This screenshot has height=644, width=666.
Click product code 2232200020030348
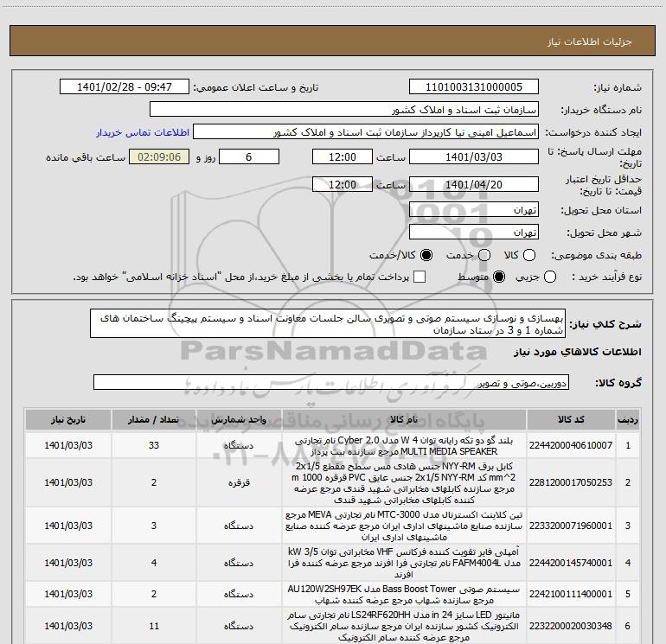[571, 626]
